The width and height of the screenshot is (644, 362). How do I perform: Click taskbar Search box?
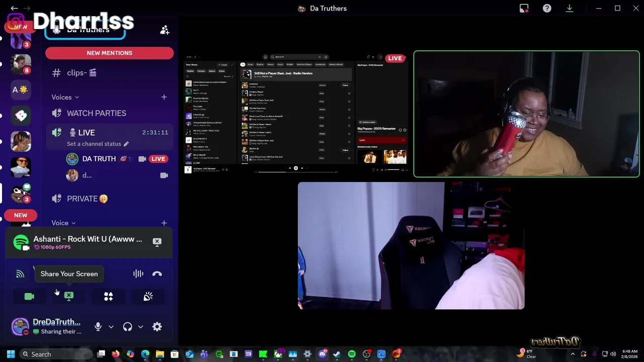click(x=55, y=354)
